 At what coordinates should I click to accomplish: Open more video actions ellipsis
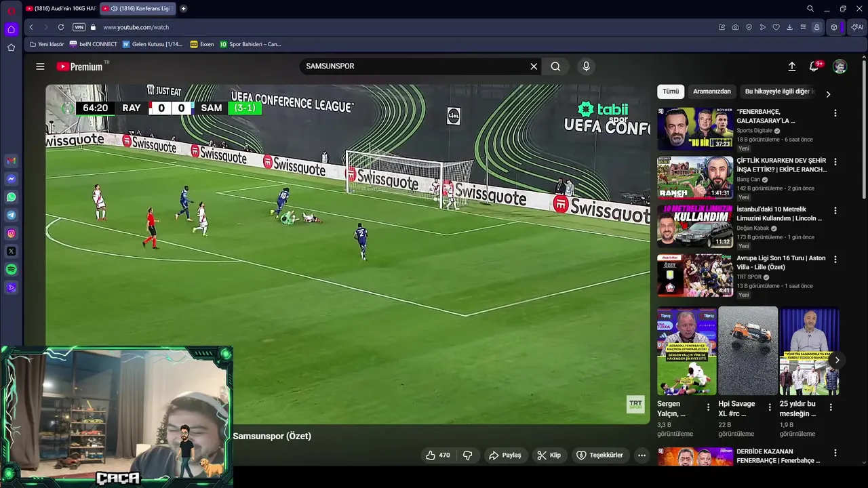click(x=642, y=455)
